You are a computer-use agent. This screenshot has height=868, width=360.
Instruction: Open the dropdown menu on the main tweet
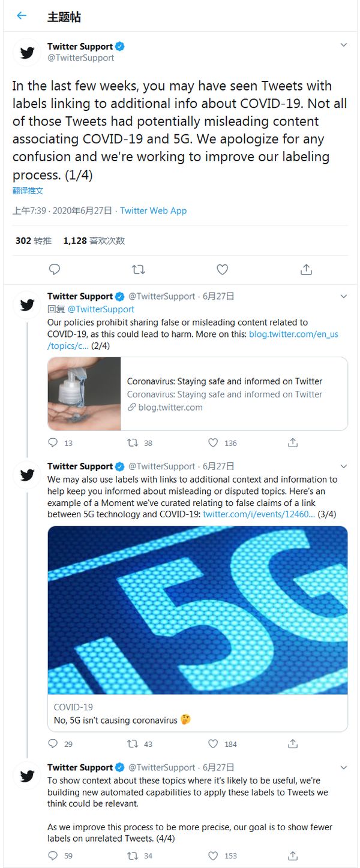343,44
